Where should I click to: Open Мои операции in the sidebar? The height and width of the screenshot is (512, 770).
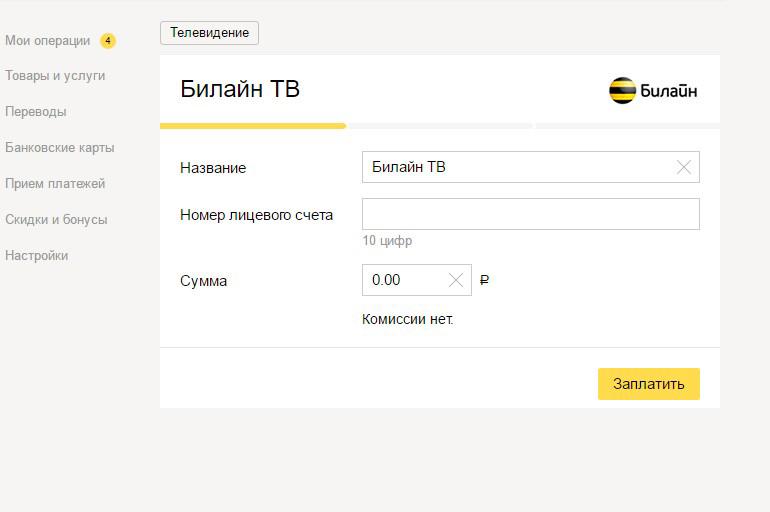(x=48, y=40)
